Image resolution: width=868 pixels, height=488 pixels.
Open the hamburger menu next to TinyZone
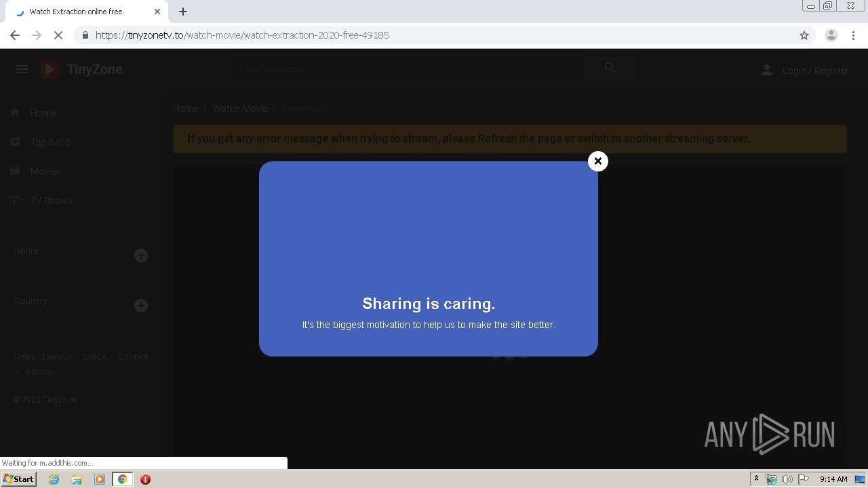pos(22,69)
